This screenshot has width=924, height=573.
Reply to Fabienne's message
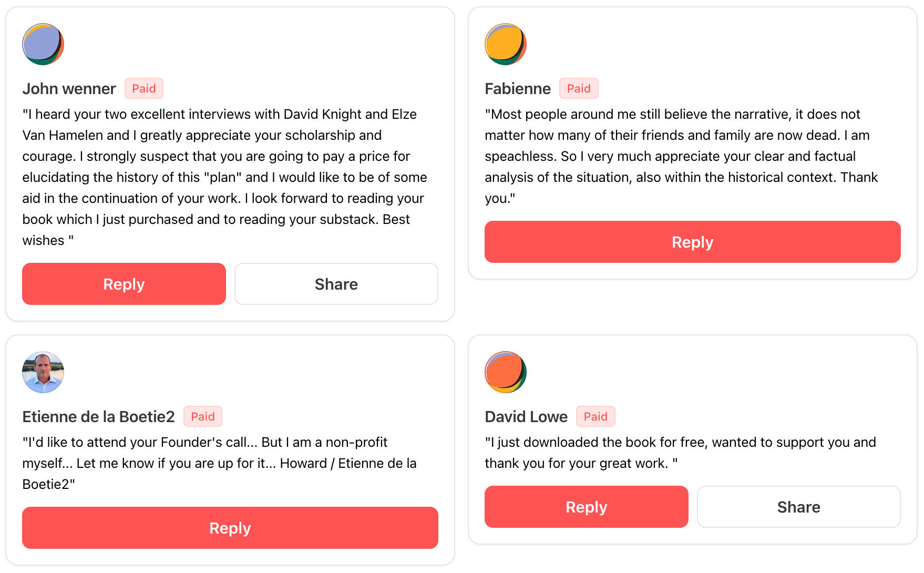[692, 242]
